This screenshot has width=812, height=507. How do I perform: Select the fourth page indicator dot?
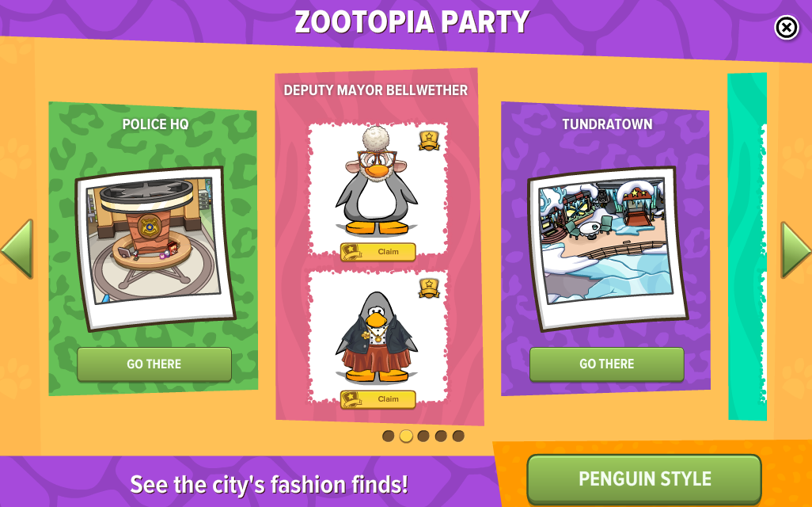coord(441,436)
